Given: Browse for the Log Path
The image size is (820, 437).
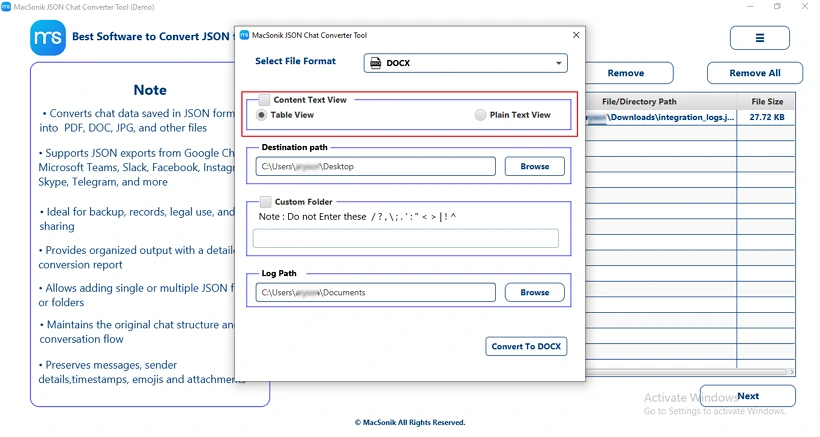Looking at the screenshot, I should pyautogui.click(x=534, y=292).
